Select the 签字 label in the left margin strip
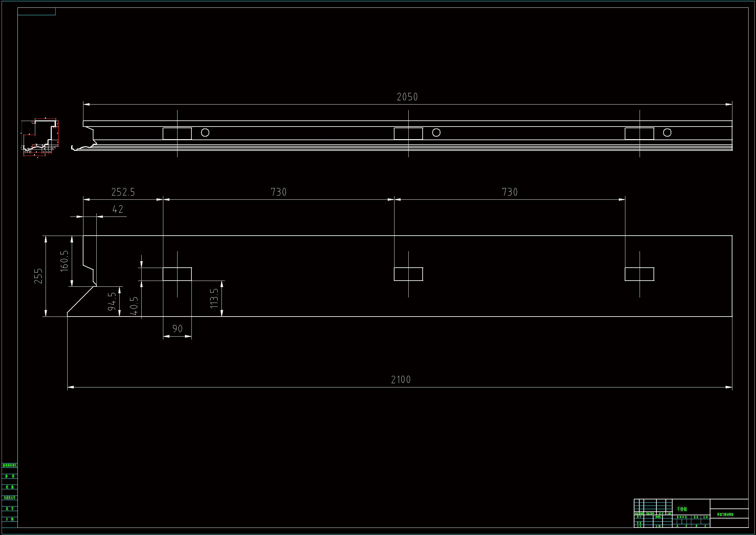 coord(10,509)
